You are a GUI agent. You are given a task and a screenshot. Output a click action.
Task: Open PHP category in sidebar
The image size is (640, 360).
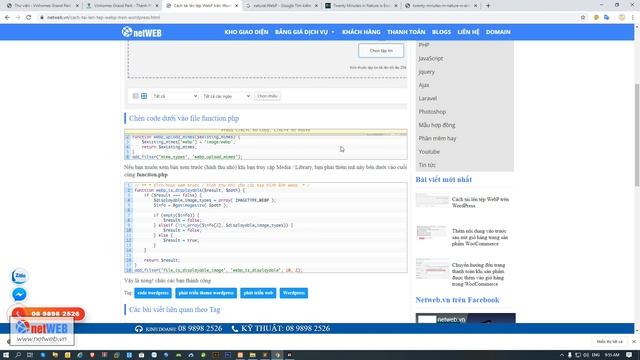424,45
